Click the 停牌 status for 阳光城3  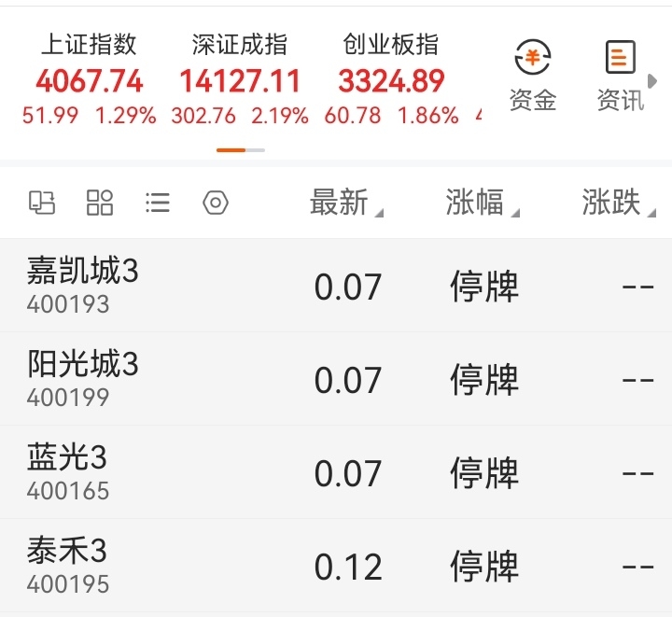tap(484, 380)
